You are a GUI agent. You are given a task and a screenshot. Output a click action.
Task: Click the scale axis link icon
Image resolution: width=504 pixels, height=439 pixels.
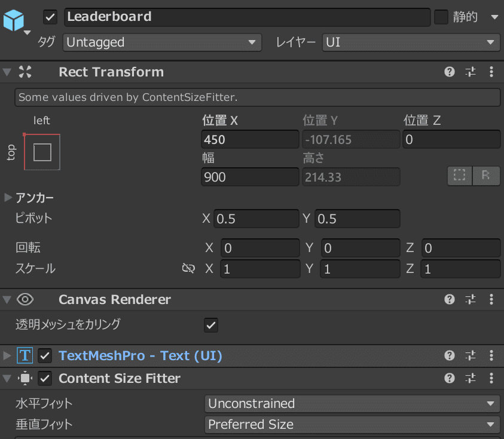(188, 269)
